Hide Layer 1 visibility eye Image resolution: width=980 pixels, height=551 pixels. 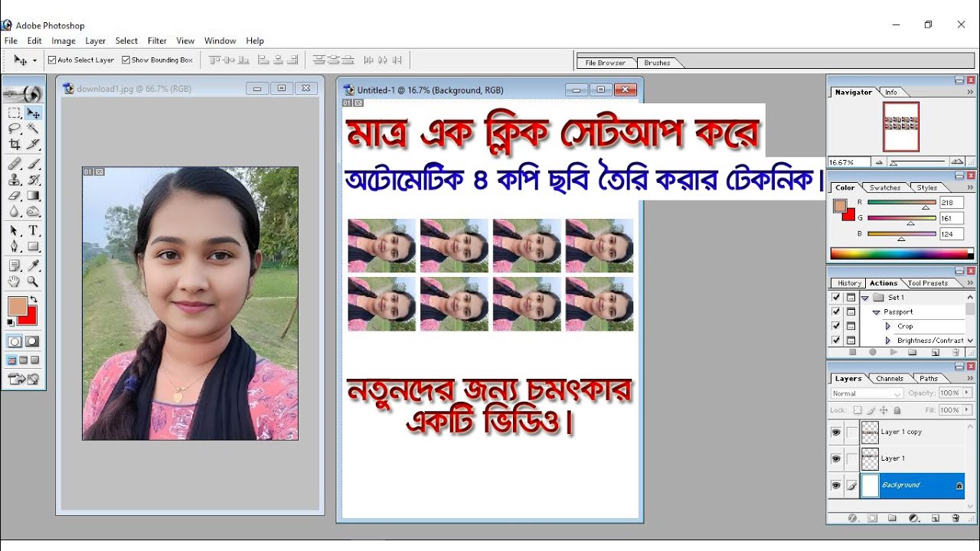click(x=836, y=458)
